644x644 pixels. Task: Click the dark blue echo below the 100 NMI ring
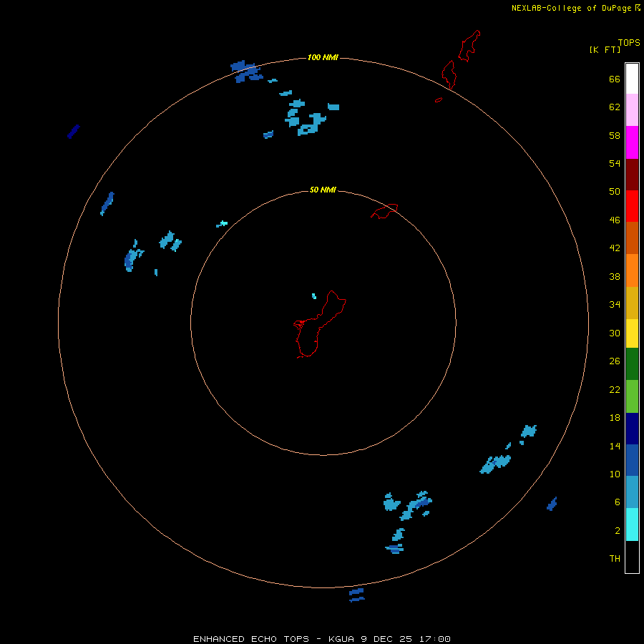(x=356, y=595)
